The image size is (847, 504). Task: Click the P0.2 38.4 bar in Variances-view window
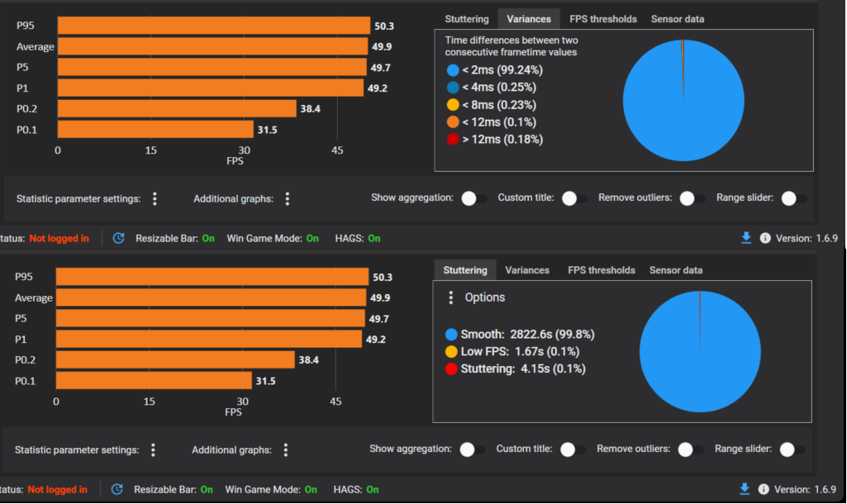177,108
